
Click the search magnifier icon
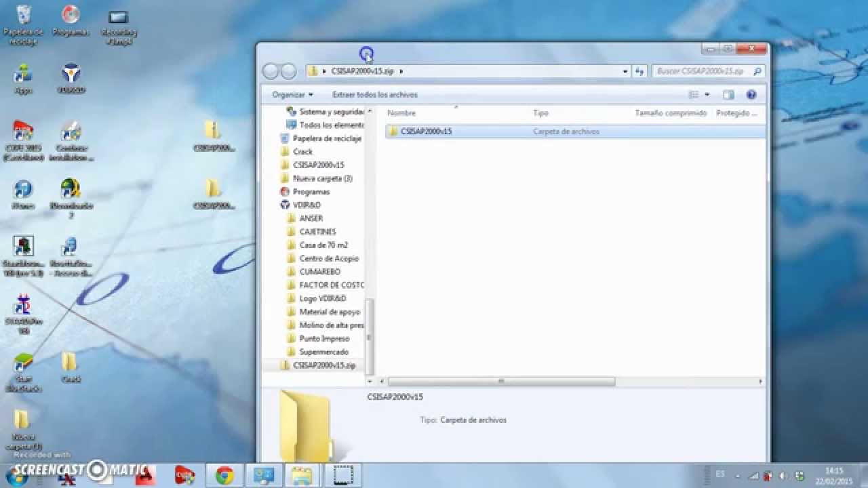[x=757, y=71]
